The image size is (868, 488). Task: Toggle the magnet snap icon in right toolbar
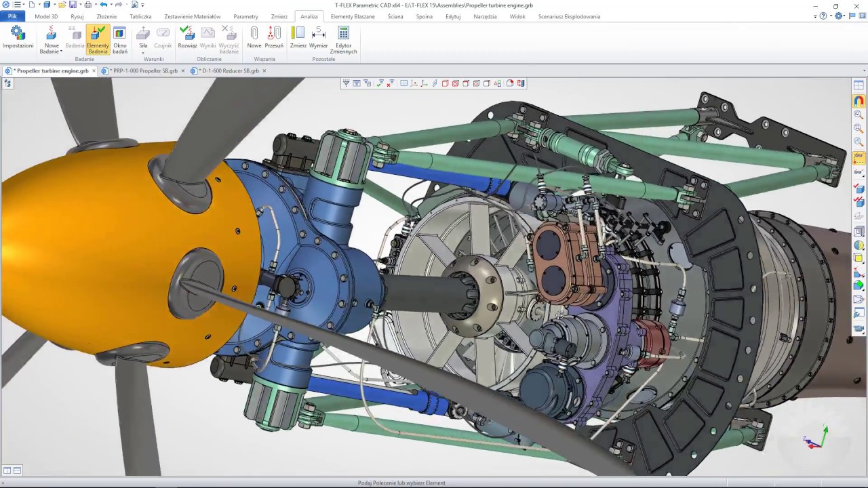tap(859, 101)
